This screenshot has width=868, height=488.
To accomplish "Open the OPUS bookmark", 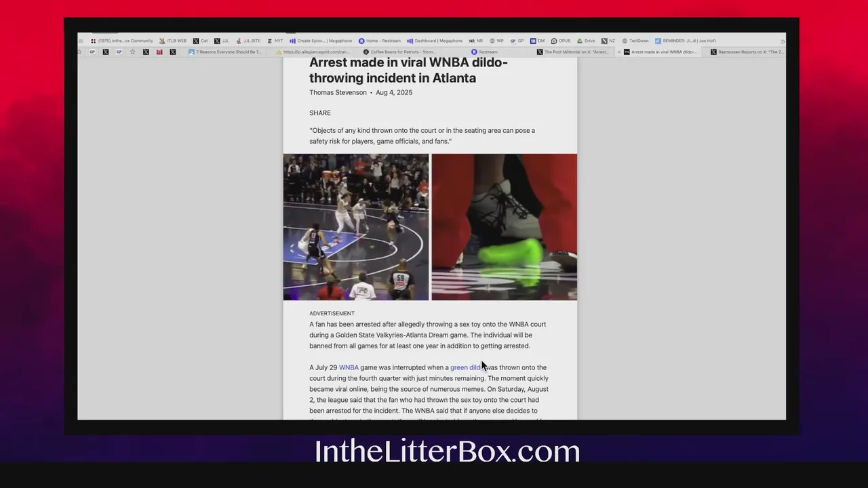I will click(x=561, y=41).
